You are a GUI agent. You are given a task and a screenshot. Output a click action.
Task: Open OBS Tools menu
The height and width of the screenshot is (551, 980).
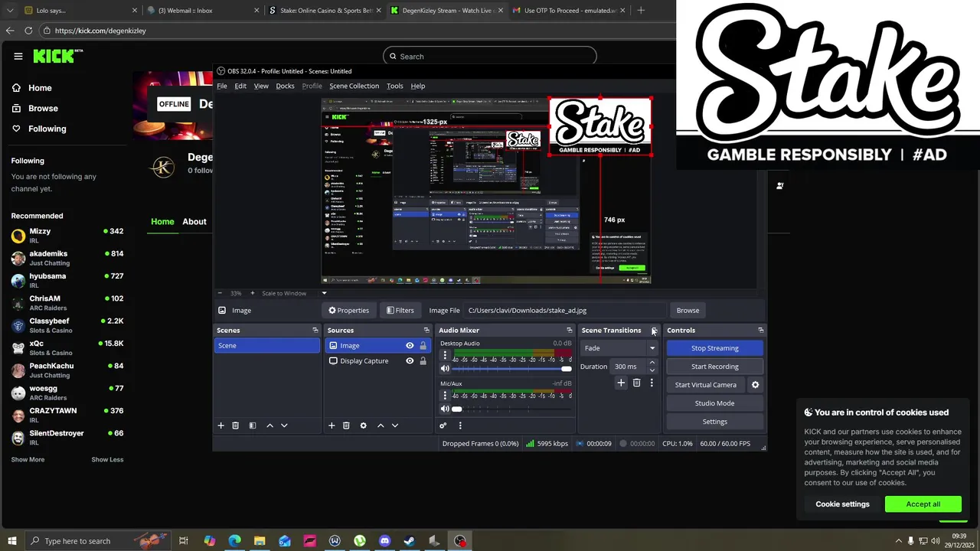point(394,86)
